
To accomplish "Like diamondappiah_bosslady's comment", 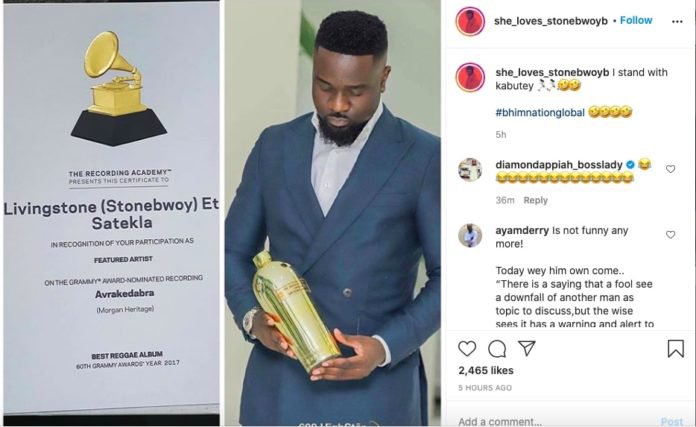I will (x=670, y=169).
